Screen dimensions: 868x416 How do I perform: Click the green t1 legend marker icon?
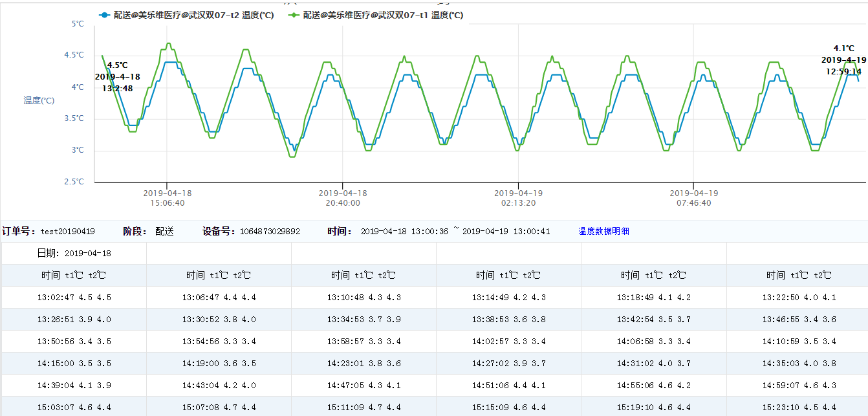tap(294, 16)
